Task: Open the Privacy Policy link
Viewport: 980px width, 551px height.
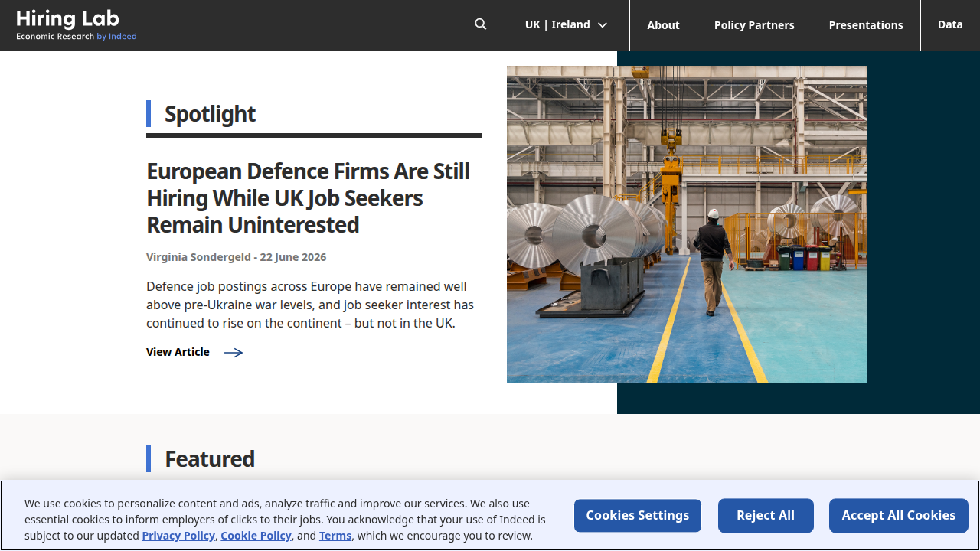Action: (x=178, y=536)
